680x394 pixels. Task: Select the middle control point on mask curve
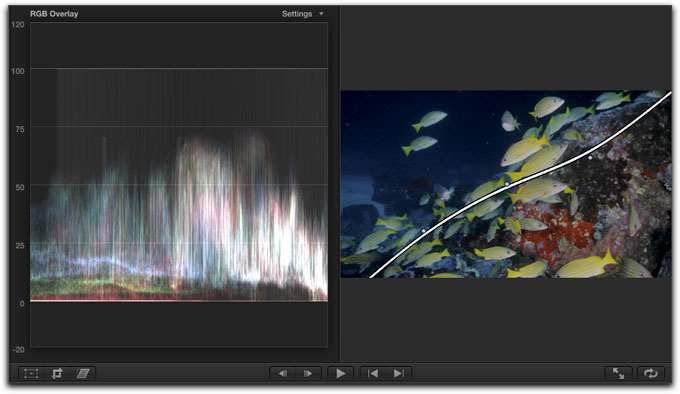coord(507,184)
